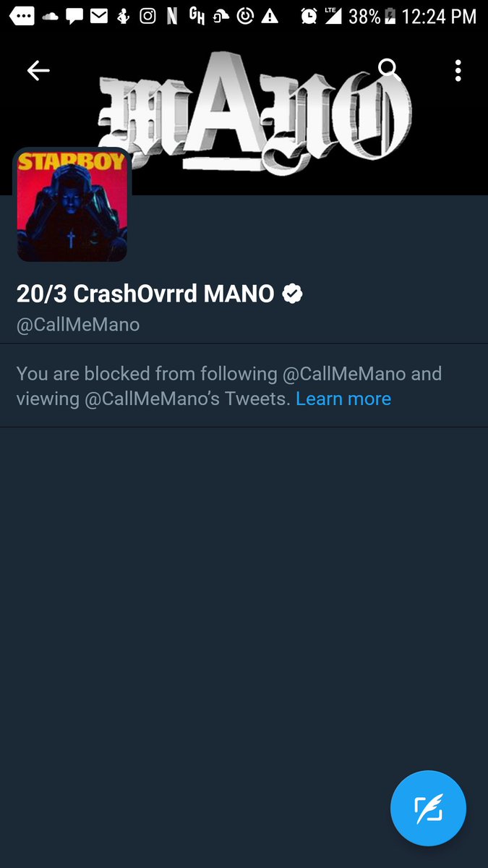Open the Starboy profile picture
The height and width of the screenshot is (868, 488).
72,205
